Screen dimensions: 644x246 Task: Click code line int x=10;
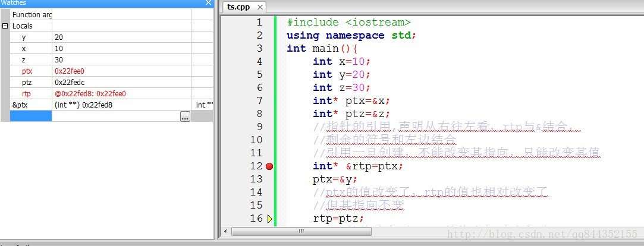click(342, 62)
